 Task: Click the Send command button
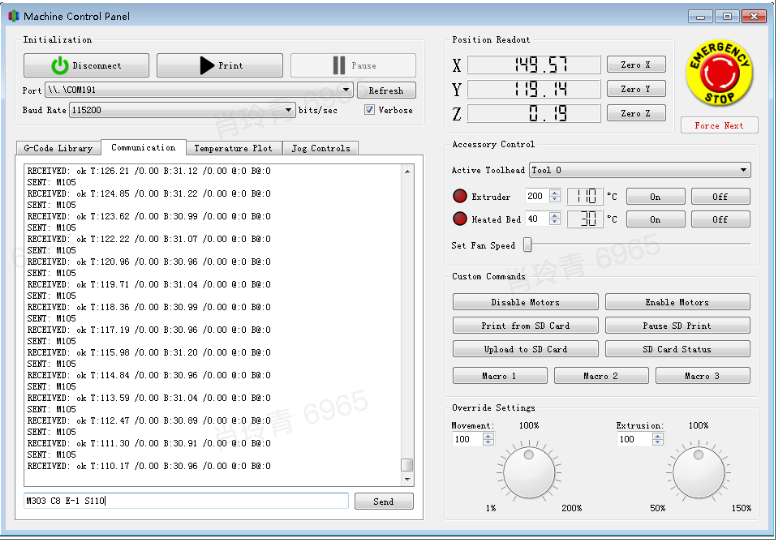coord(383,502)
